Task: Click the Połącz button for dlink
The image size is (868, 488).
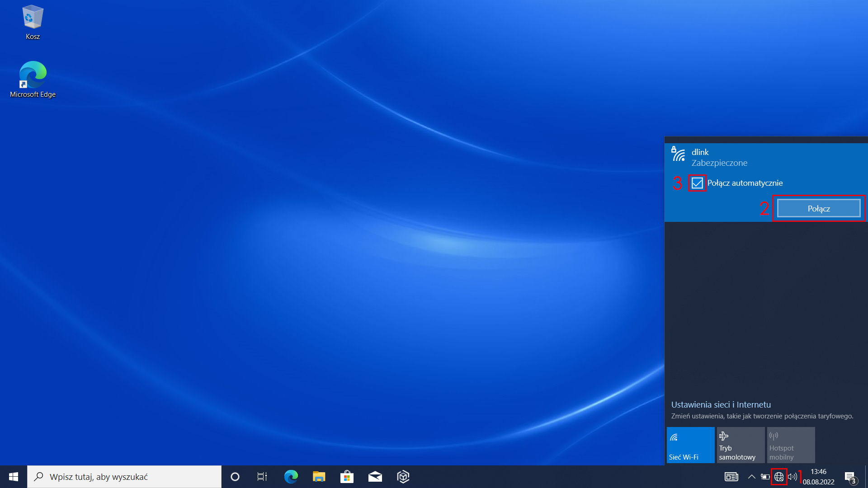Action: [818, 208]
